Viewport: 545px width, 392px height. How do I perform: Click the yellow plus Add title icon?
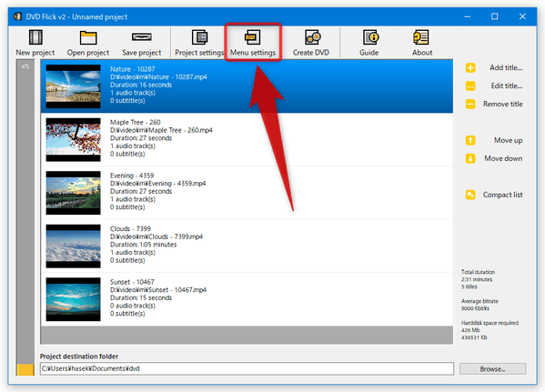[470, 68]
